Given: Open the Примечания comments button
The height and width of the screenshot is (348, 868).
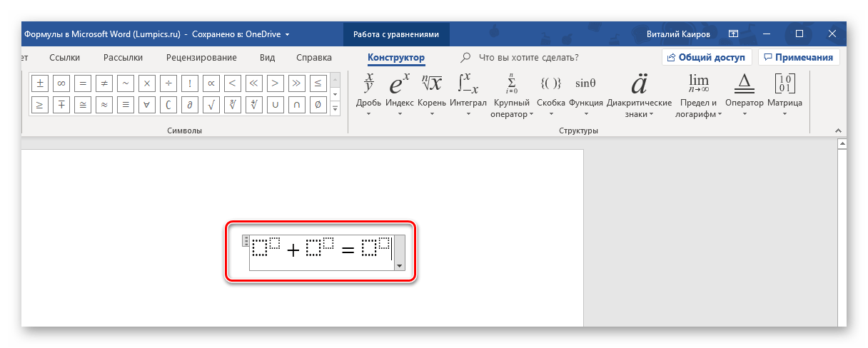Looking at the screenshot, I should pyautogui.click(x=799, y=57).
